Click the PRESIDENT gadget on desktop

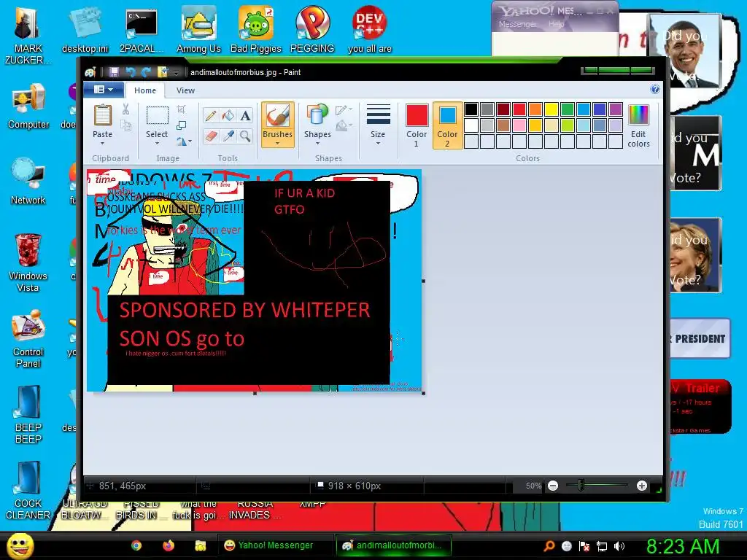tap(700, 338)
